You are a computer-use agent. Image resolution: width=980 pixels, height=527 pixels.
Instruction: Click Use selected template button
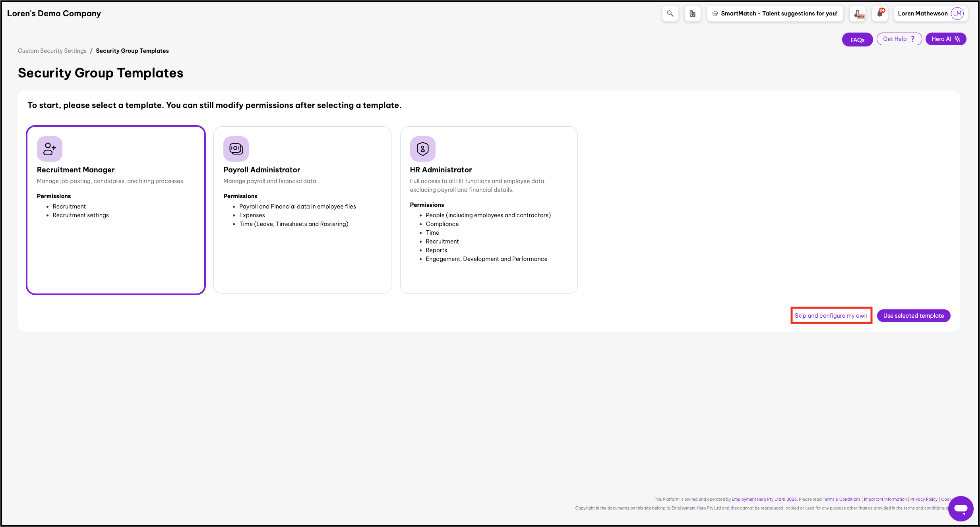(x=913, y=316)
